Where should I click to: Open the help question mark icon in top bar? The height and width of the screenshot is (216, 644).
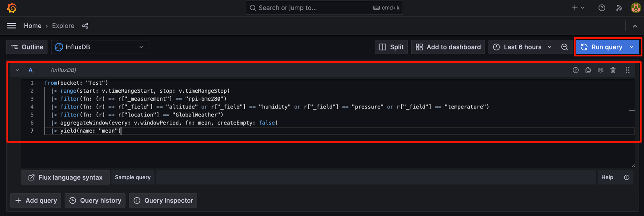(x=602, y=8)
